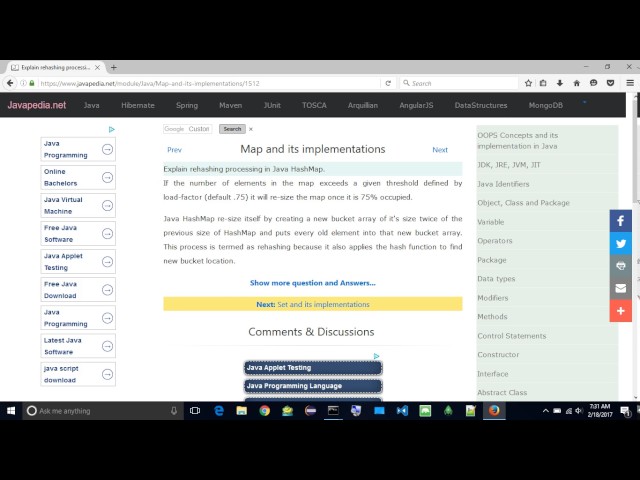The height and width of the screenshot is (480, 640).
Task: Reload the page with the refresh icon
Action: click(388, 83)
